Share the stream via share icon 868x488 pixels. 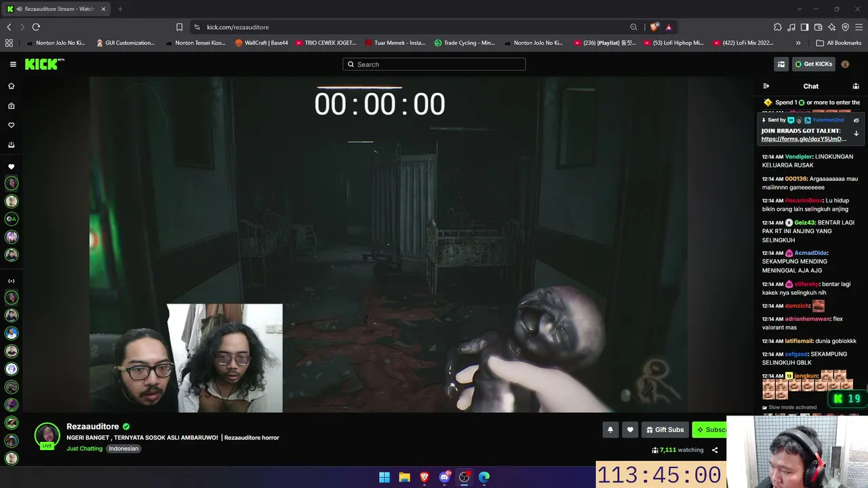coord(715,450)
